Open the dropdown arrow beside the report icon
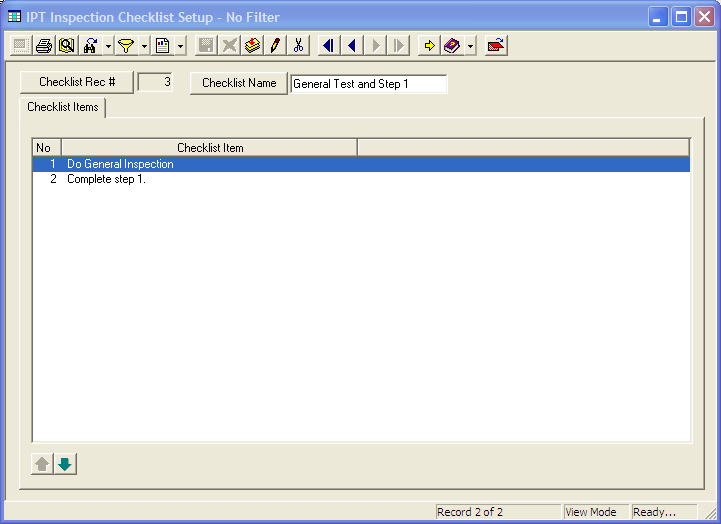The image size is (721, 524). click(x=180, y=46)
